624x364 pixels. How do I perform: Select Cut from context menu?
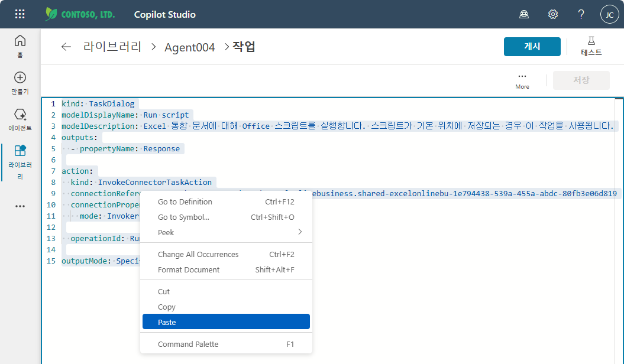[x=226, y=292]
